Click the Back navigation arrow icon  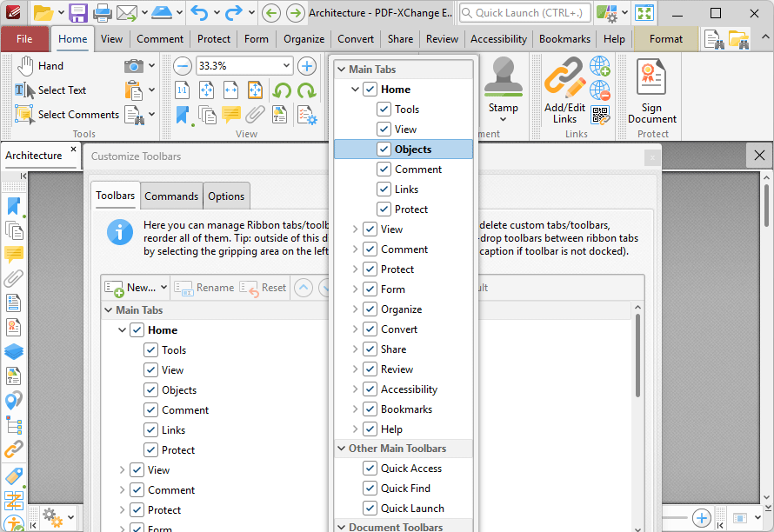tap(271, 13)
